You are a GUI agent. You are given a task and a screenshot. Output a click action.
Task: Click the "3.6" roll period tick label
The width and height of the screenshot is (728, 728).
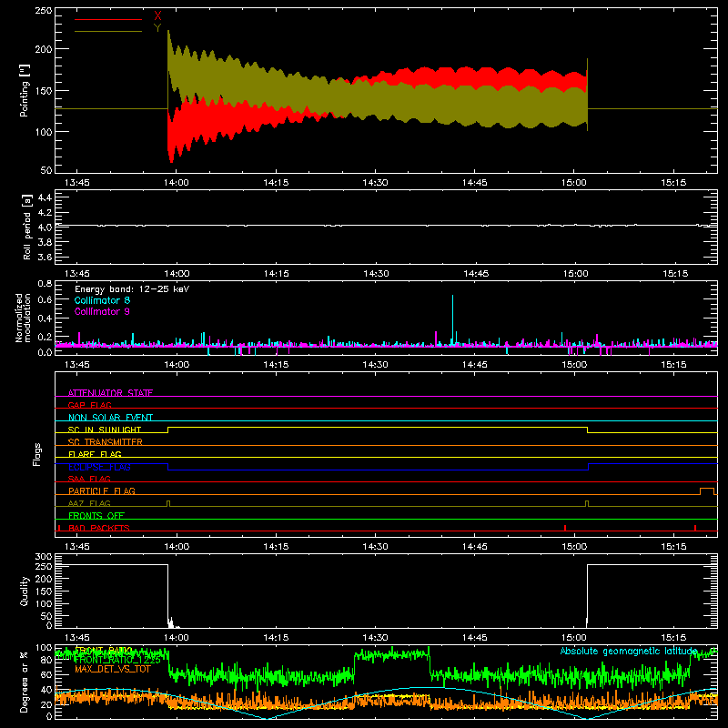pyautogui.click(x=45, y=257)
